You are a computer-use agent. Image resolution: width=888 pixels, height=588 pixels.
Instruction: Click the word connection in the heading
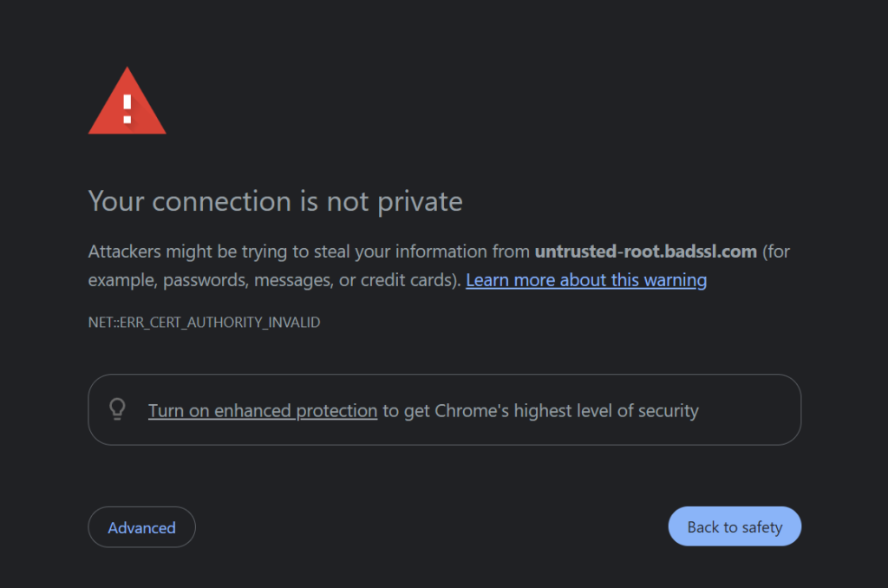coord(222,202)
